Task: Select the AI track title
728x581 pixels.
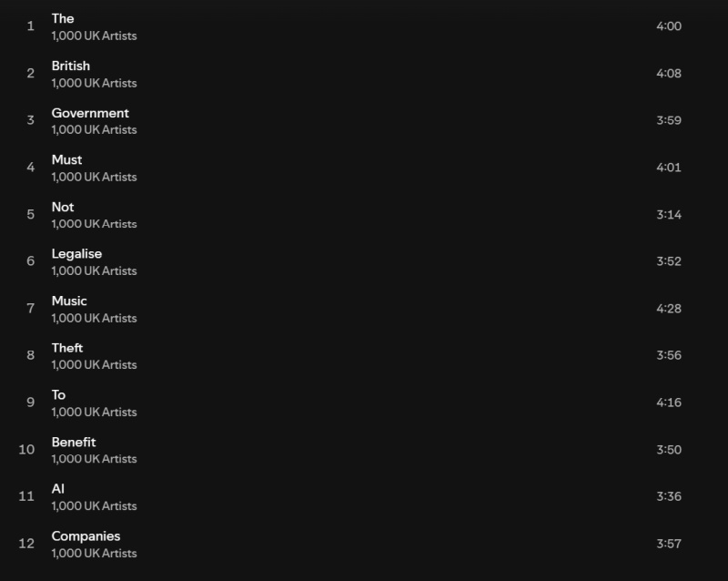Action: coord(58,489)
